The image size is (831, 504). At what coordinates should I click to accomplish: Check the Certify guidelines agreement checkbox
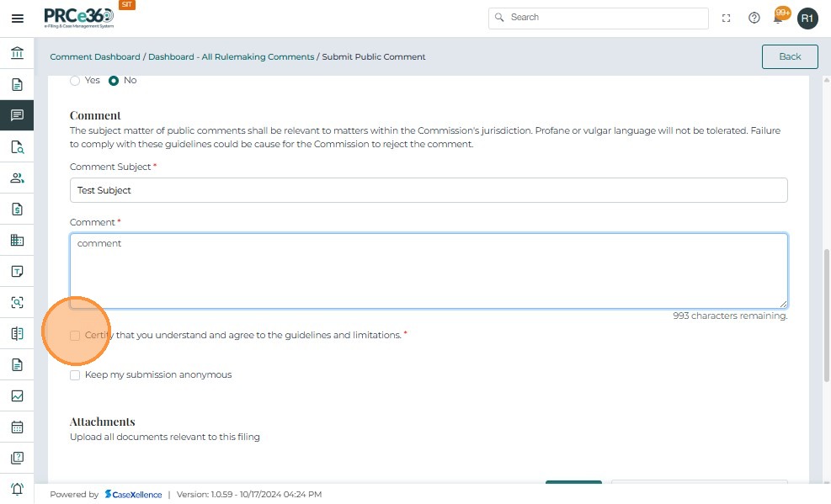(x=75, y=336)
